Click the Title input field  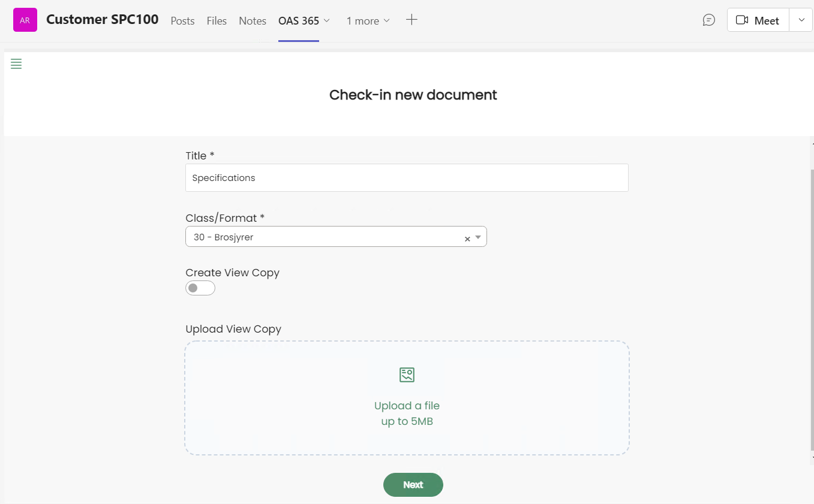407,178
